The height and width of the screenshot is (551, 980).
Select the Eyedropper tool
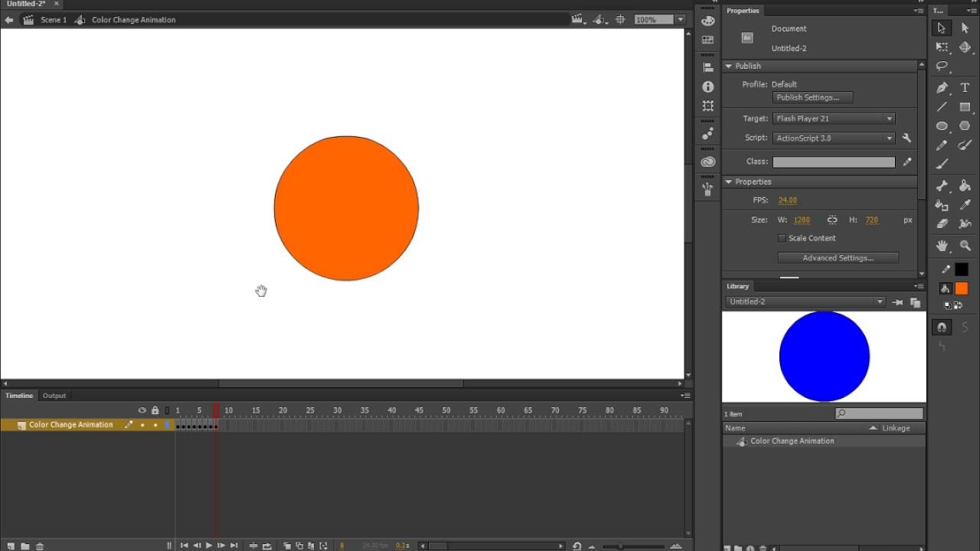click(965, 205)
